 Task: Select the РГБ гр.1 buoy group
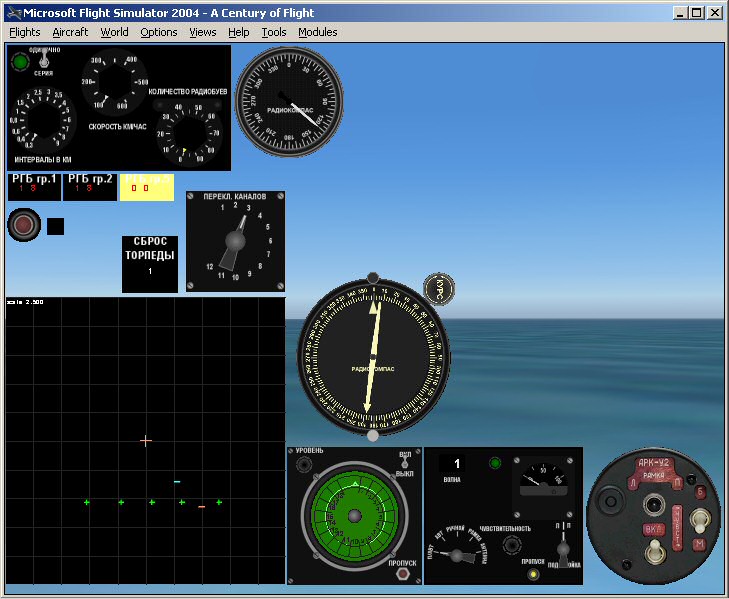point(34,187)
